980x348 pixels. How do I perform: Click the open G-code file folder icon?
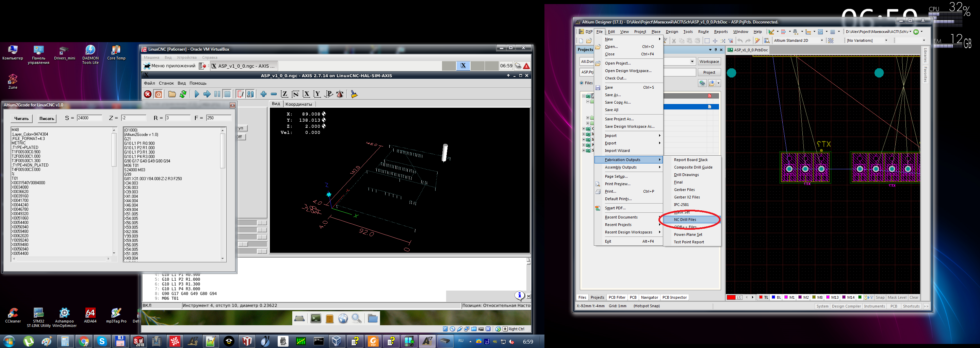click(x=172, y=94)
